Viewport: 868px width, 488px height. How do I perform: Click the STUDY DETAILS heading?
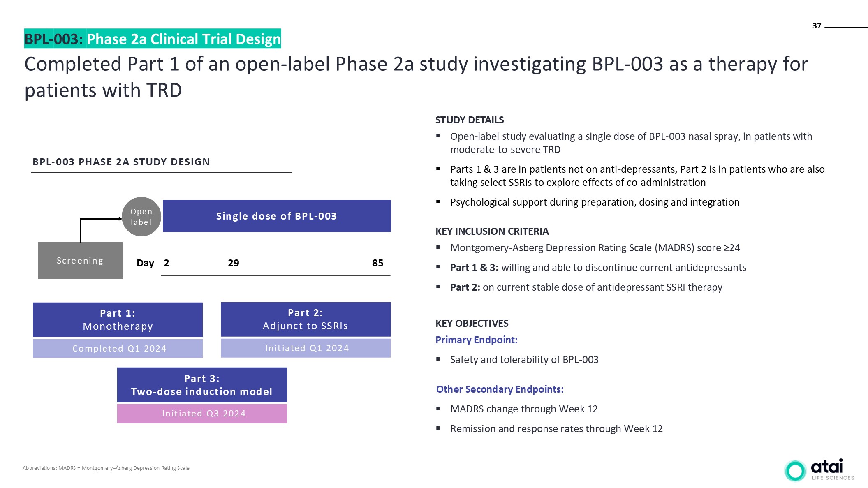coord(469,120)
